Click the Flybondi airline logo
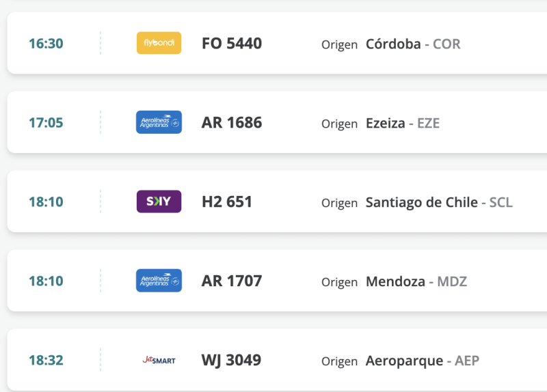The width and height of the screenshot is (547, 392). pos(159,43)
